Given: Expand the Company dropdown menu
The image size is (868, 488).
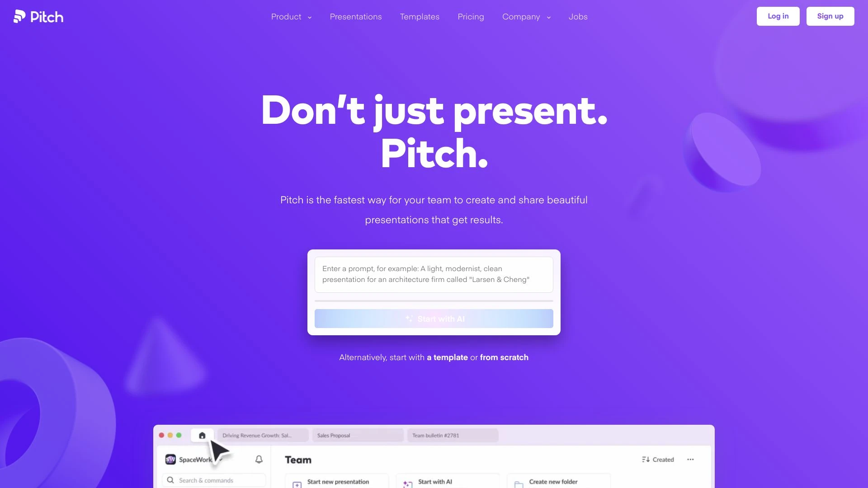Looking at the screenshot, I should [526, 16].
